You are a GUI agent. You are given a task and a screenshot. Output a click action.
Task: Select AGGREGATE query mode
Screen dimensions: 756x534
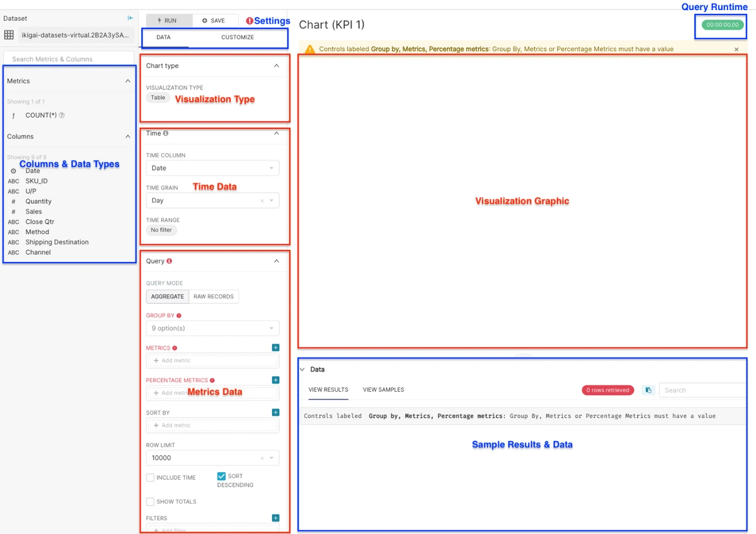[x=168, y=297]
